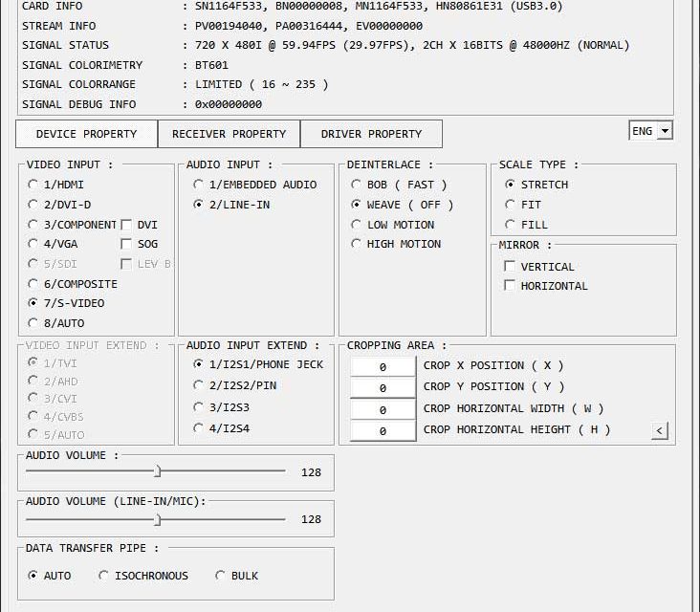Select 8/AUTO video input option
This screenshot has height=612, width=700.
(33, 323)
